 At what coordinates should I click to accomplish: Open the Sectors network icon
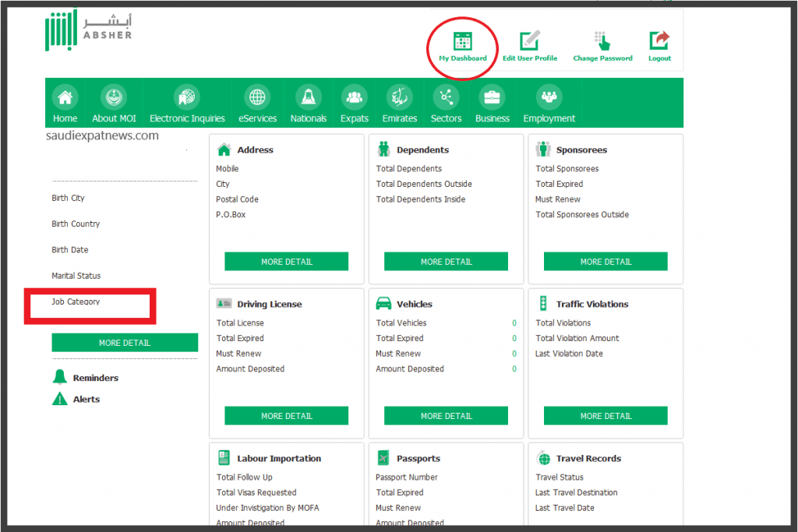[446, 97]
